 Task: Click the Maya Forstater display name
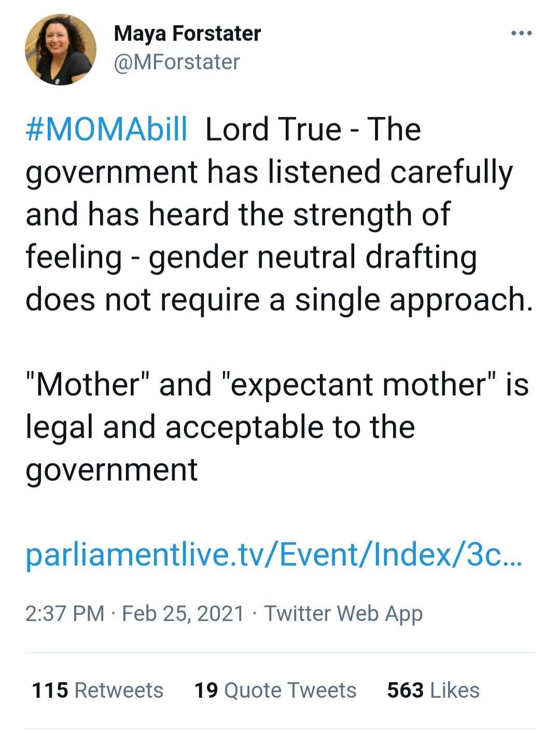[187, 34]
